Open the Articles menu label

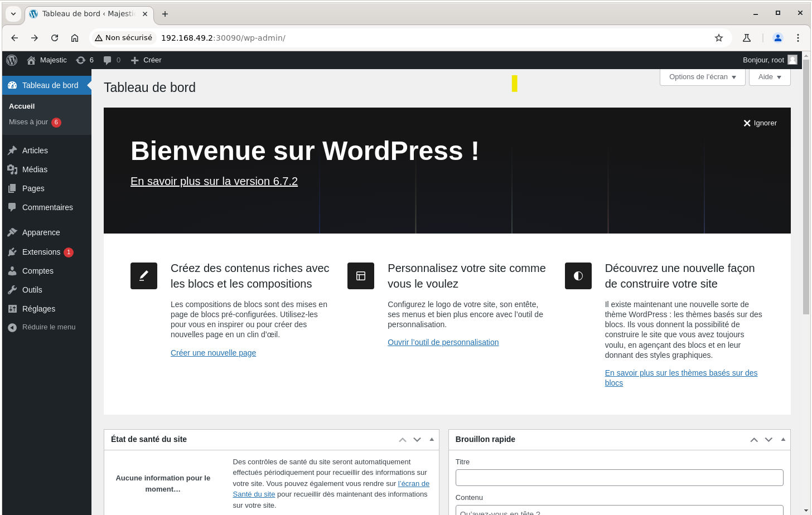click(x=35, y=150)
